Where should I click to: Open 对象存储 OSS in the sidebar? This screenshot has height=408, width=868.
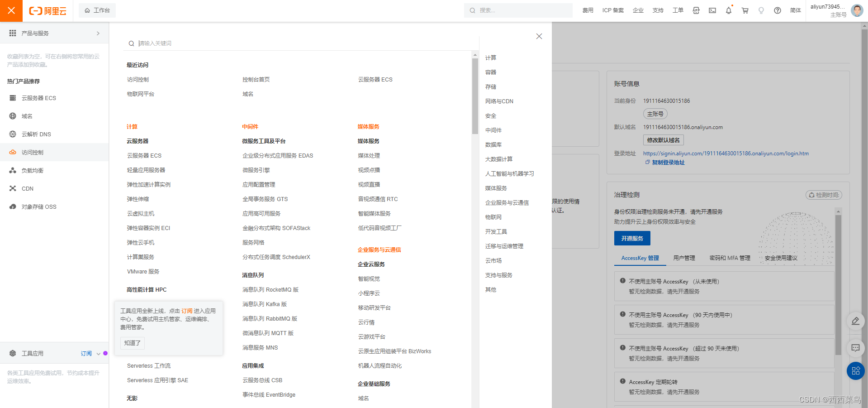[x=54, y=207]
